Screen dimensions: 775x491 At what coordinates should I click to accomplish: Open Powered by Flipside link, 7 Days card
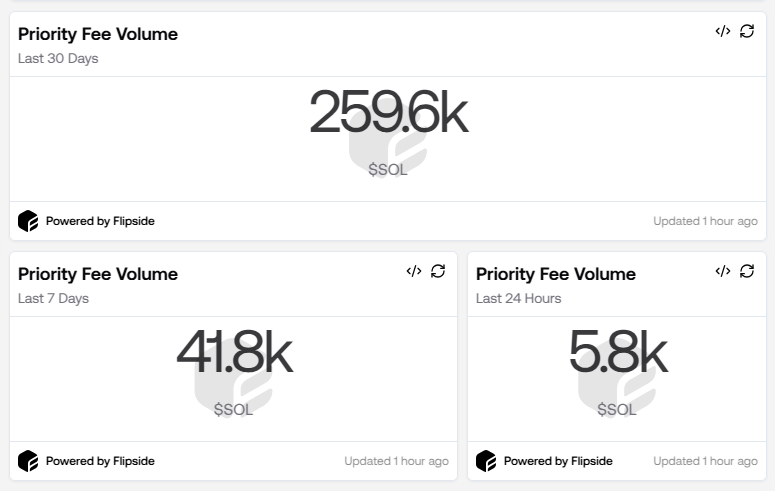click(x=100, y=461)
